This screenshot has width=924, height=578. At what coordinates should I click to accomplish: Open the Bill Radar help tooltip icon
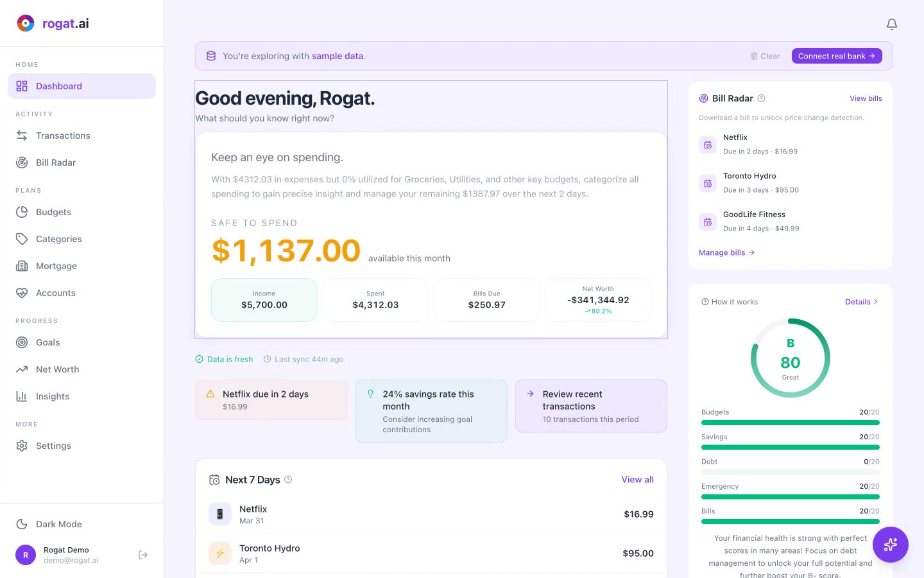pos(762,98)
